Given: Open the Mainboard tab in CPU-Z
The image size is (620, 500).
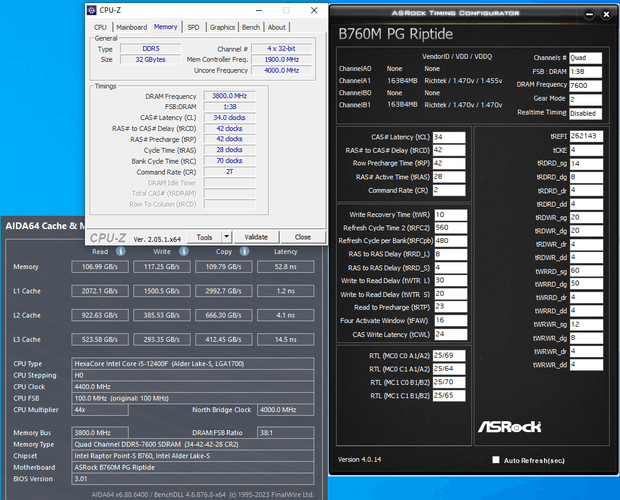Looking at the screenshot, I should coord(131,27).
